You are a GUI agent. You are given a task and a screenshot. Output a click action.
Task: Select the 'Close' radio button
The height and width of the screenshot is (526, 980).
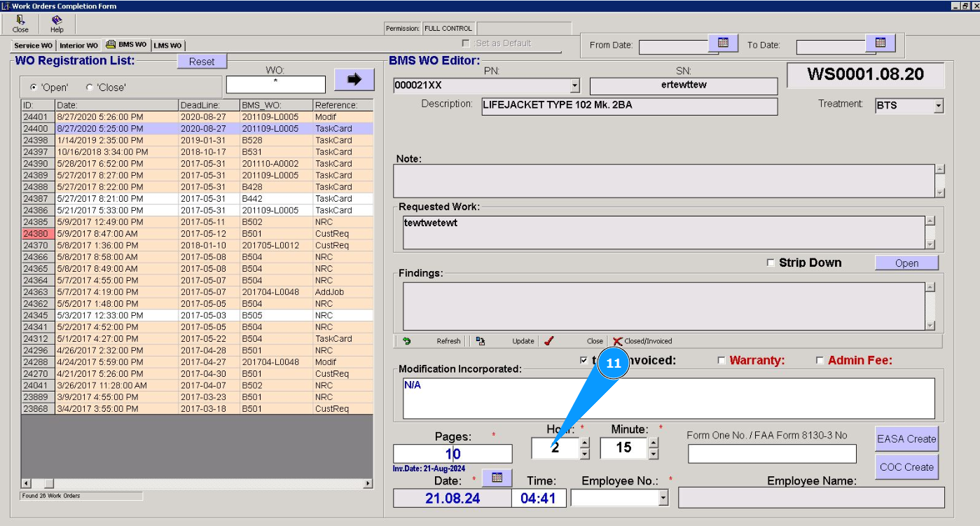point(90,88)
